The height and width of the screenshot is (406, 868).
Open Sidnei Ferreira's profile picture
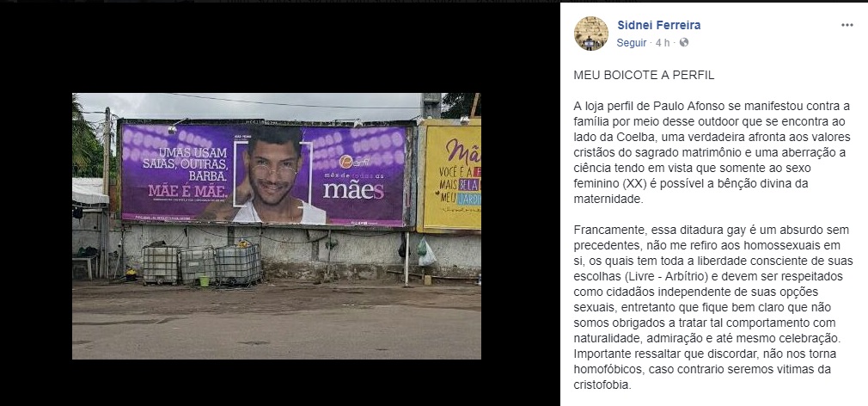pos(590,34)
